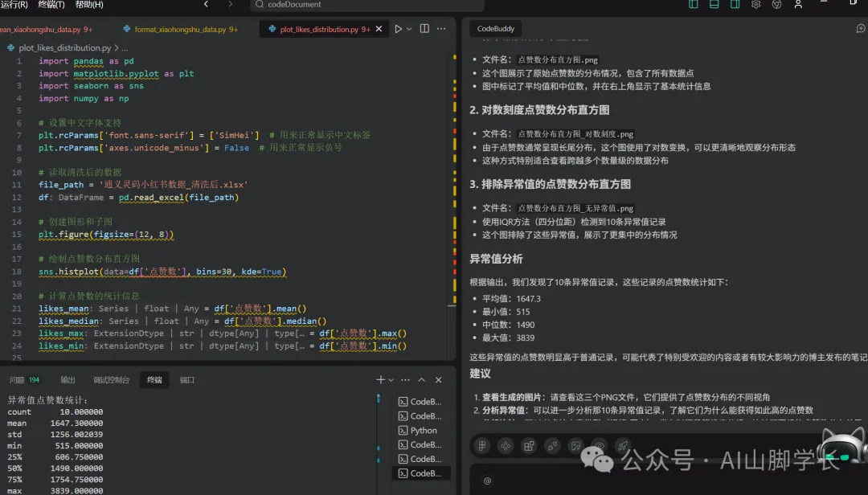Screen dimensions: 868x495
Task: Click '最大值: 3839' bullet in chat
Action: click(508, 337)
